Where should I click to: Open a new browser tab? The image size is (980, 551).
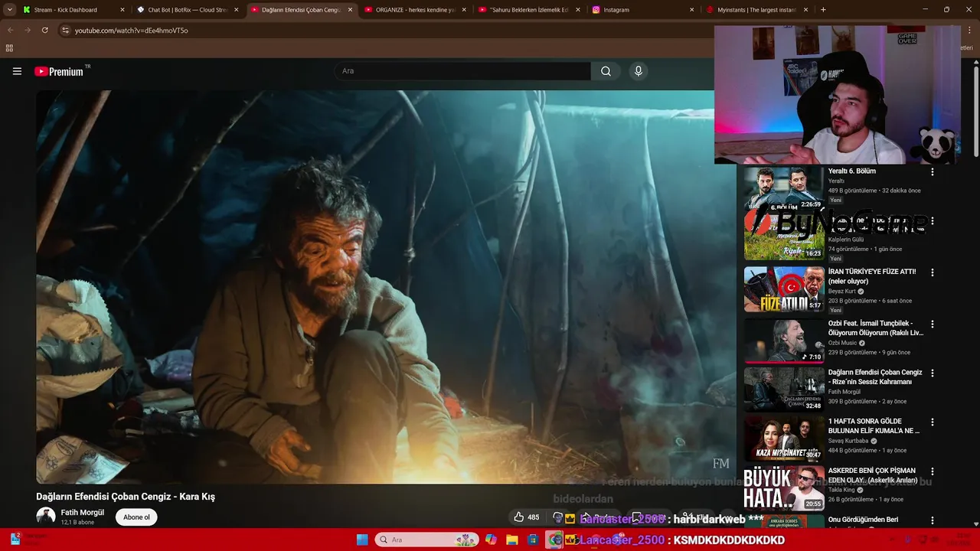coord(823,10)
